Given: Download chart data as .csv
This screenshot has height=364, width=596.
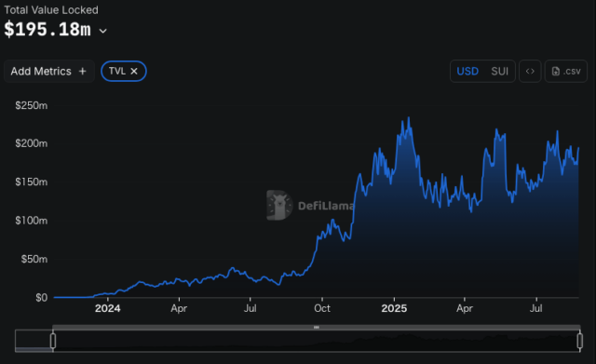Looking at the screenshot, I should pyautogui.click(x=566, y=71).
